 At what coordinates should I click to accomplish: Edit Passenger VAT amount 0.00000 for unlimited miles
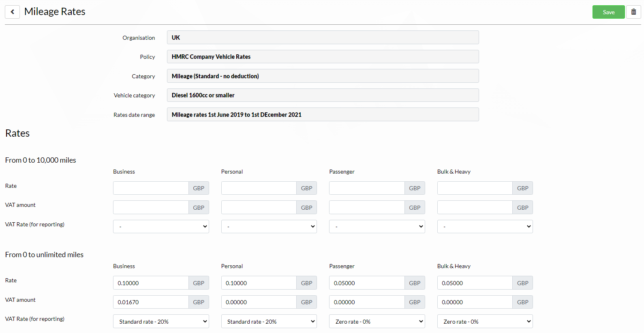[367, 302]
